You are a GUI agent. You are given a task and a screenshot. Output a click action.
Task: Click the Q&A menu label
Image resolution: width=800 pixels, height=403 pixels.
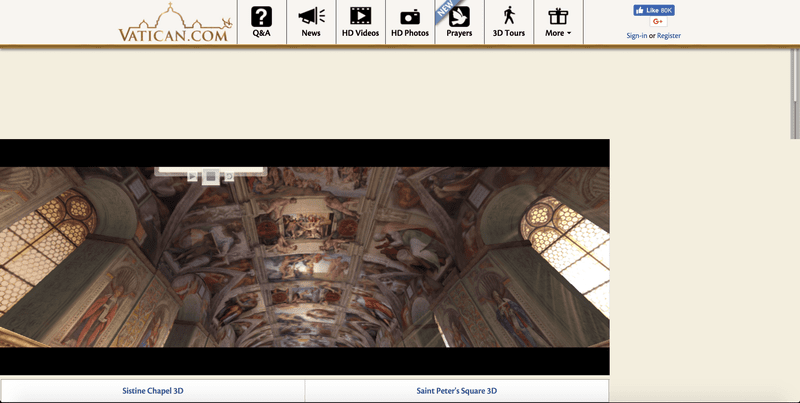pyautogui.click(x=261, y=33)
